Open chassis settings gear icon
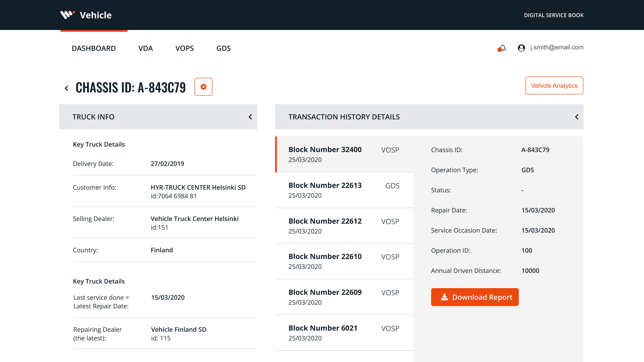644x362 pixels. (x=203, y=87)
